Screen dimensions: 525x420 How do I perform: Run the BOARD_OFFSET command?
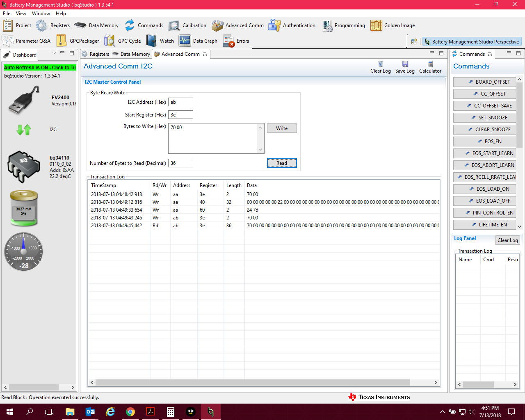(x=484, y=82)
